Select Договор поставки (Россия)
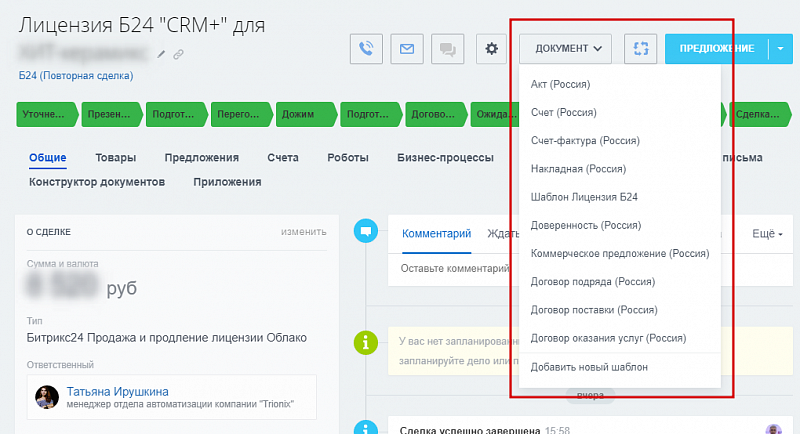 point(594,310)
